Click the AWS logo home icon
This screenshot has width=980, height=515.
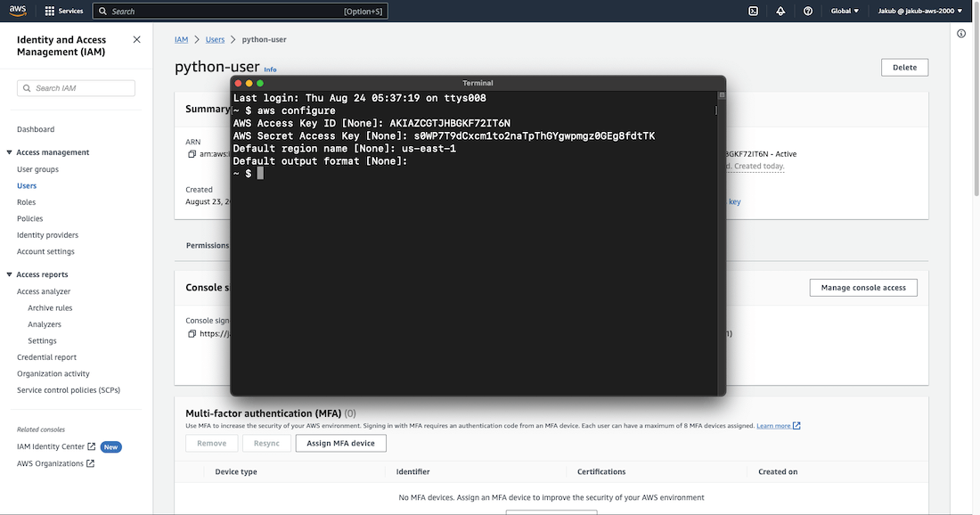pyautogui.click(x=20, y=11)
